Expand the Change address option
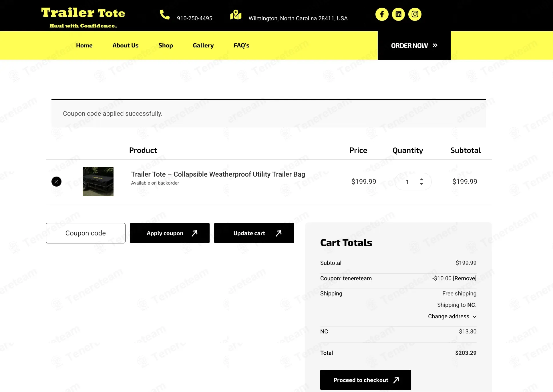The height and width of the screenshot is (392, 553). point(452,316)
